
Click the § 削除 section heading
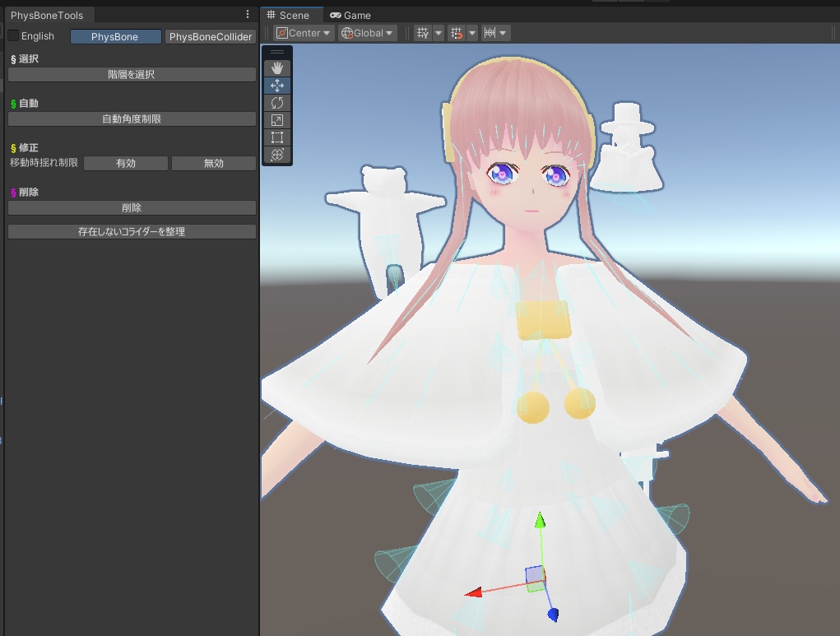25,193
